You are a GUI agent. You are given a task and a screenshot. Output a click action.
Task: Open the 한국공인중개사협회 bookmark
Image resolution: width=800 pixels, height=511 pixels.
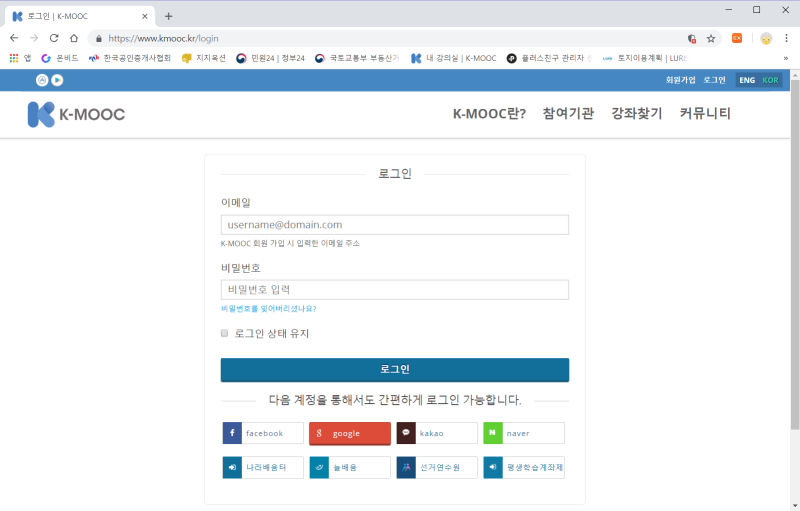tap(130, 58)
